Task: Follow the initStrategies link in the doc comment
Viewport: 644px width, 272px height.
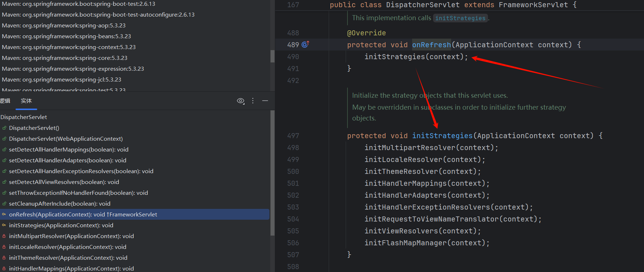Action: [460, 18]
